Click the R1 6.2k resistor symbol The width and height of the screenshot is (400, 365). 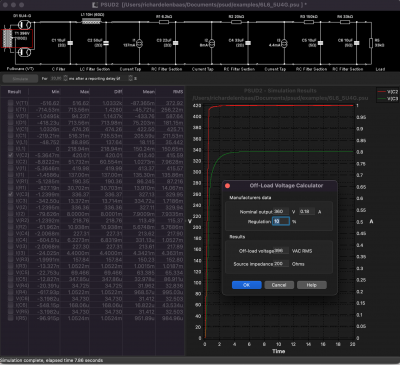(x=164, y=22)
